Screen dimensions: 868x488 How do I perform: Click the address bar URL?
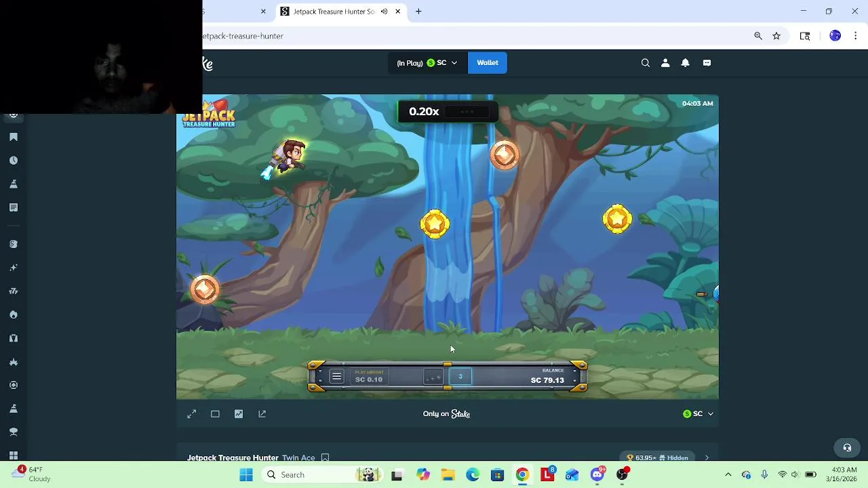tap(243, 36)
